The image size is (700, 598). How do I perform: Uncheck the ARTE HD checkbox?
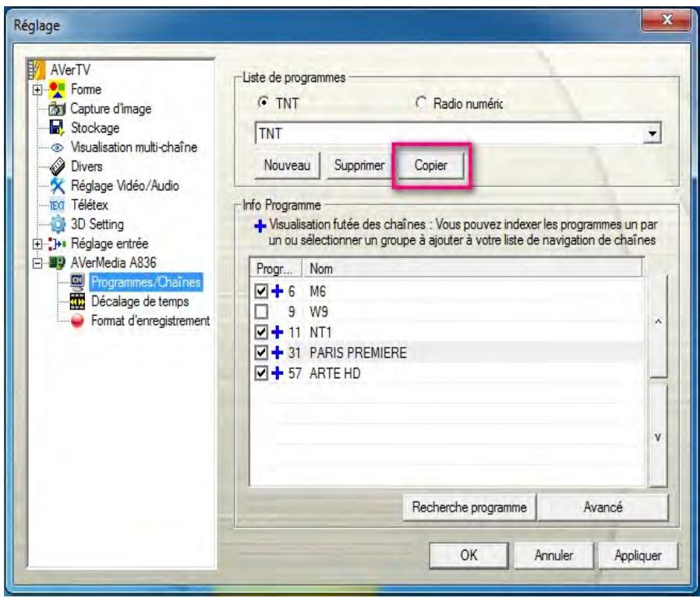click(261, 373)
